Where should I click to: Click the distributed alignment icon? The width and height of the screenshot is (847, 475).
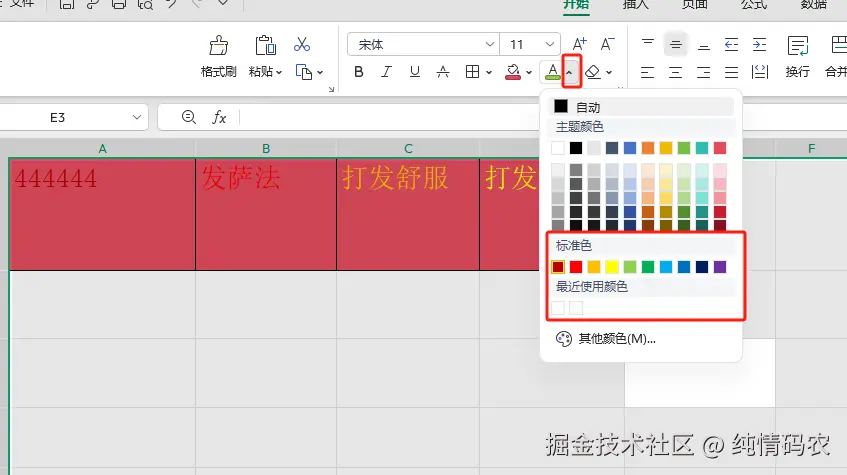point(760,72)
